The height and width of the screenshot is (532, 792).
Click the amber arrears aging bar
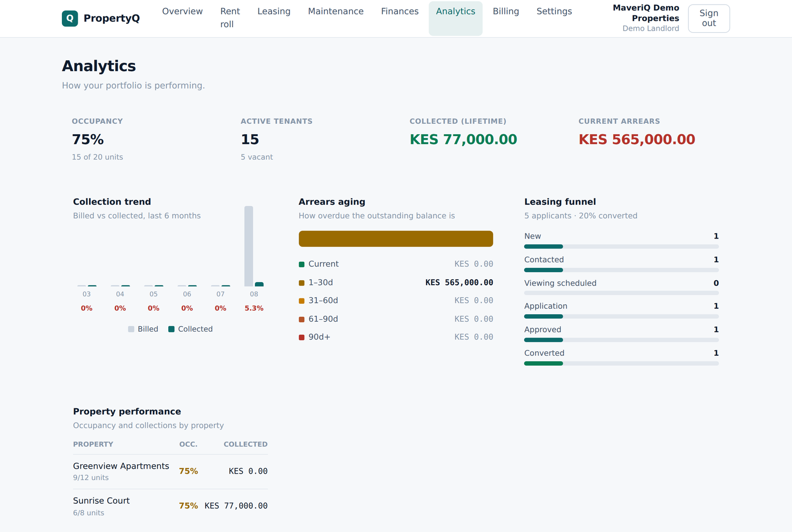point(396,239)
